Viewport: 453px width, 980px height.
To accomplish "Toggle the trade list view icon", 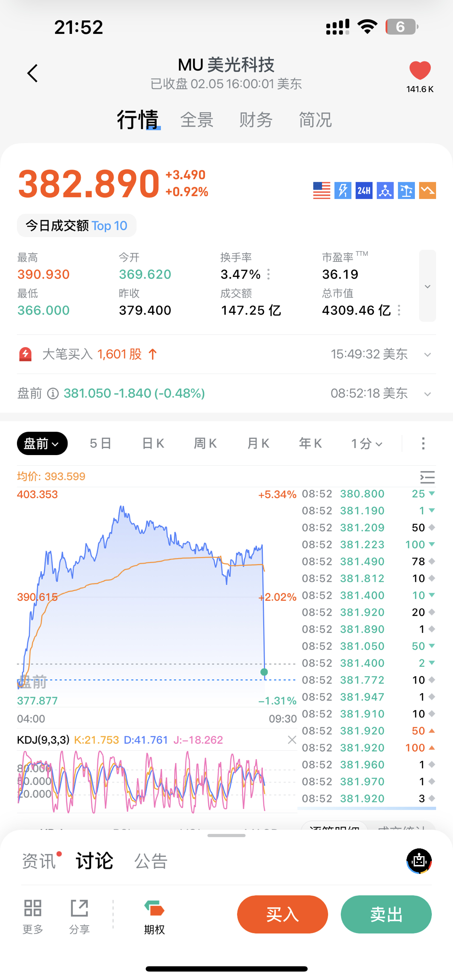I will pyautogui.click(x=427, y=477).
